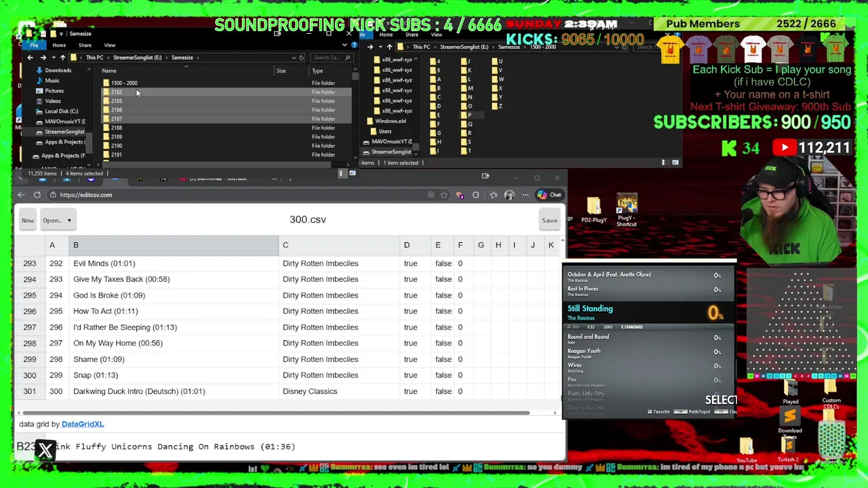This screenshot has height=488, width=868.
Task: Open the Share tab in Samesize Explorer
Action: point(85,45)
